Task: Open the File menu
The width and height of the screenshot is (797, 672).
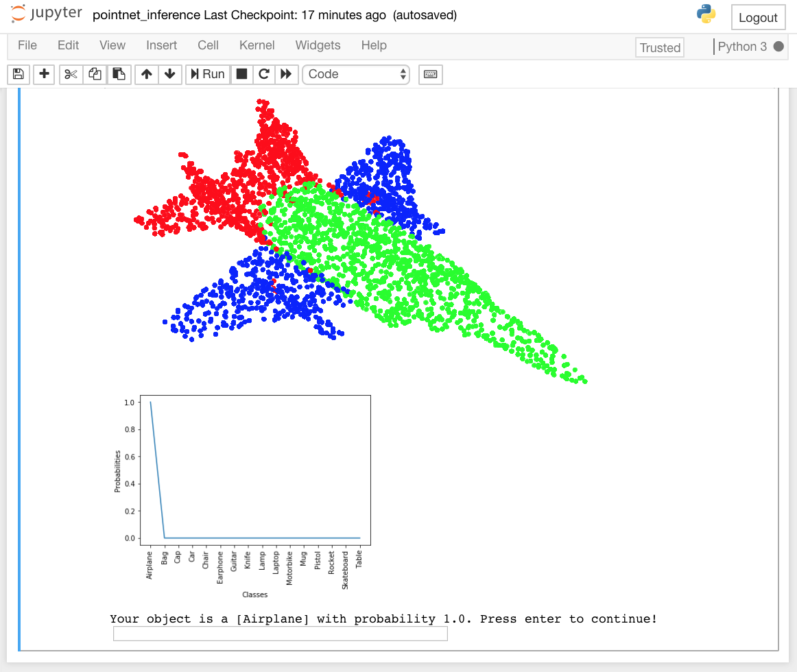Action: pyautogui.click(x=27, y=45)
